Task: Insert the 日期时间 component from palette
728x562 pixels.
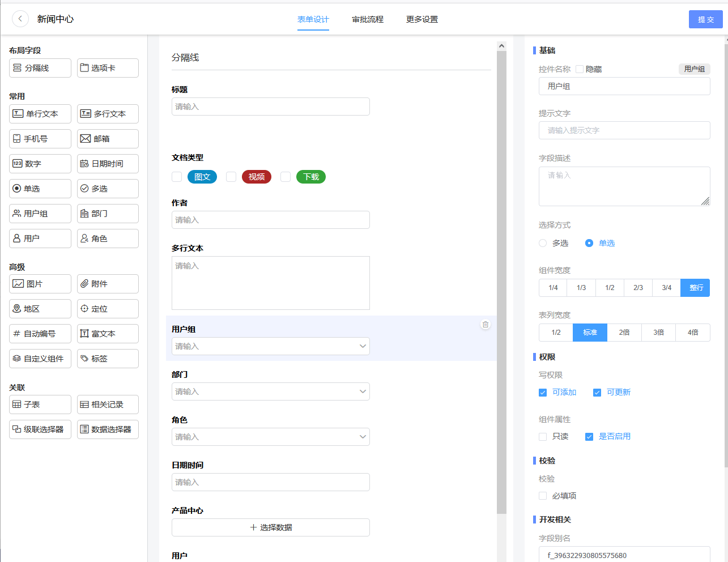Action: [108, 164]
